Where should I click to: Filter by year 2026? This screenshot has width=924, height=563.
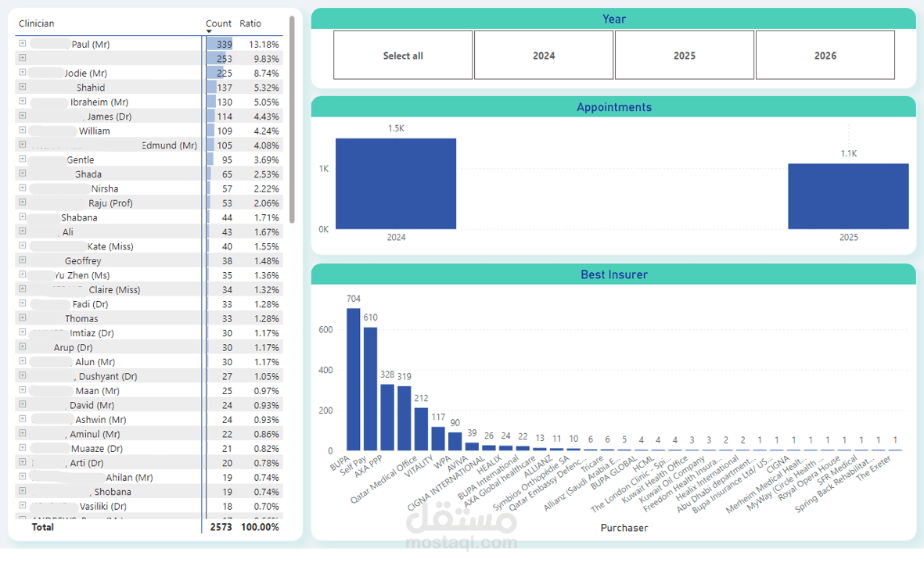pos(825,56)
